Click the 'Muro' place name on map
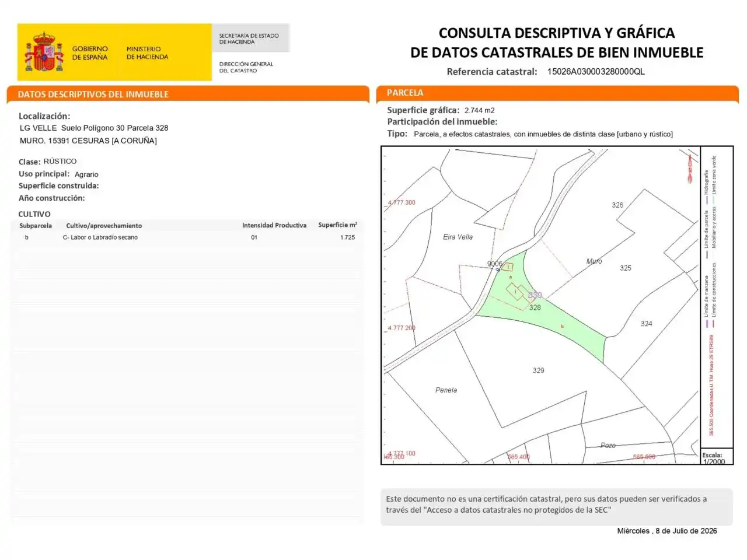 (x=594, y=261)
